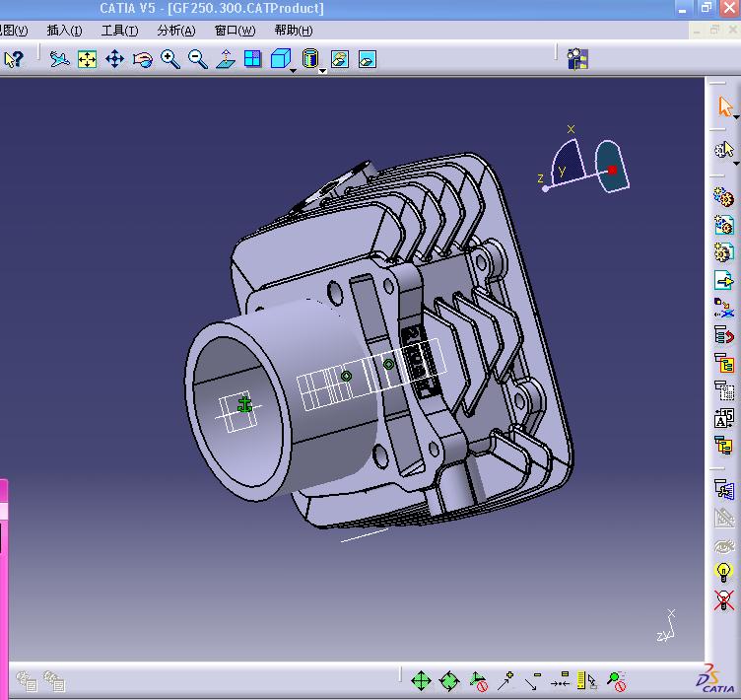Viewport: 741px width, 700px height.
Task: Click the DS CATIA logo
Action: click(716, 679)
